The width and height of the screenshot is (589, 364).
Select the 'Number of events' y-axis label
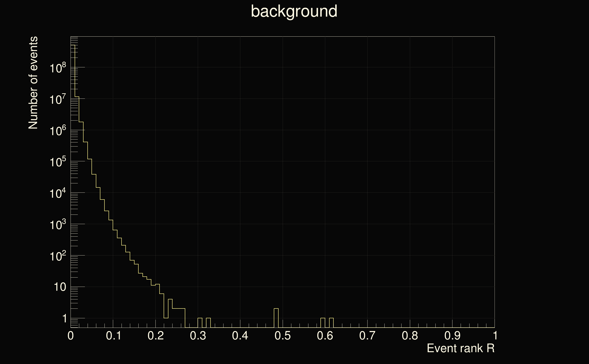(33, 83)
